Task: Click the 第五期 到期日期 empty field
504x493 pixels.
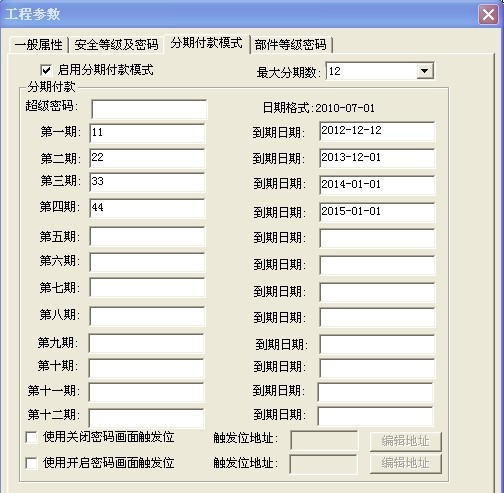Action: [377, 238]
